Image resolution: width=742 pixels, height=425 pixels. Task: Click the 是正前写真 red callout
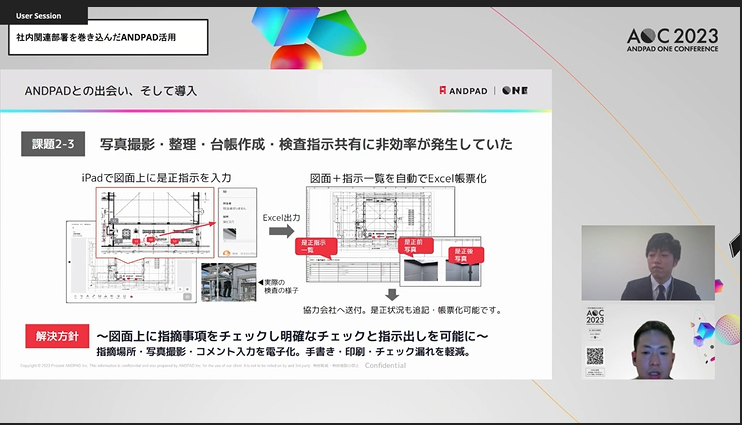coord(416,245)
